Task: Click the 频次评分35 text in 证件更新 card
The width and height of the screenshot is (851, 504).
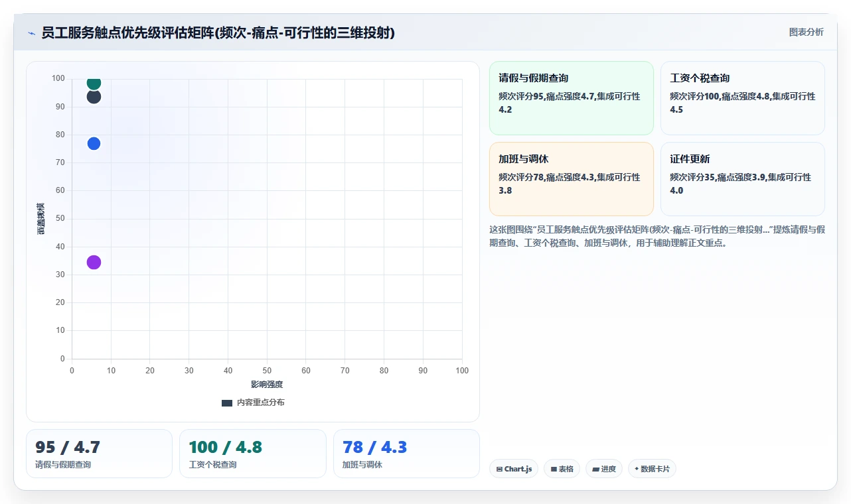Action: (692, 177)
